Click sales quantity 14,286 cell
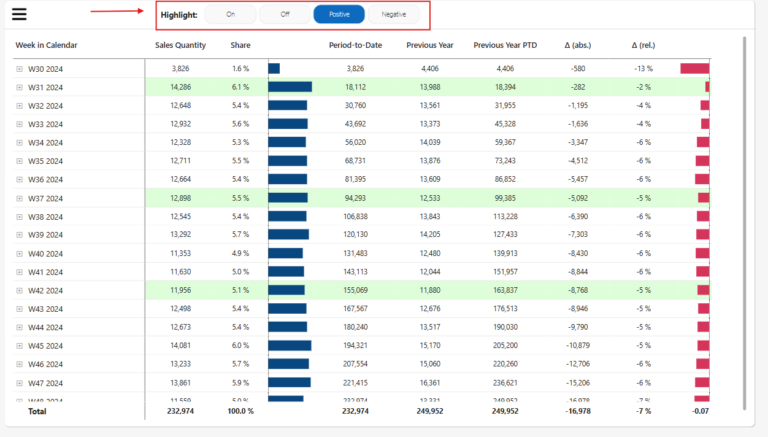Screen dimensions: 768x437 (x=181, y=87)
